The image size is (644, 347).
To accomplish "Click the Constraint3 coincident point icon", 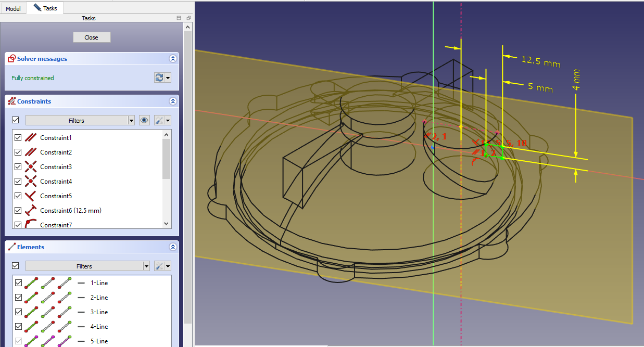I will (31, 166).
